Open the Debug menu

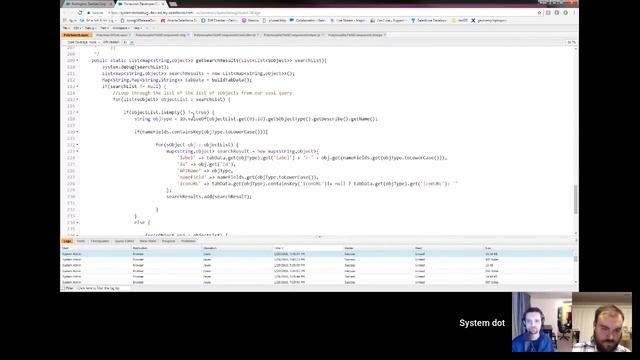(x=90, y=28)
